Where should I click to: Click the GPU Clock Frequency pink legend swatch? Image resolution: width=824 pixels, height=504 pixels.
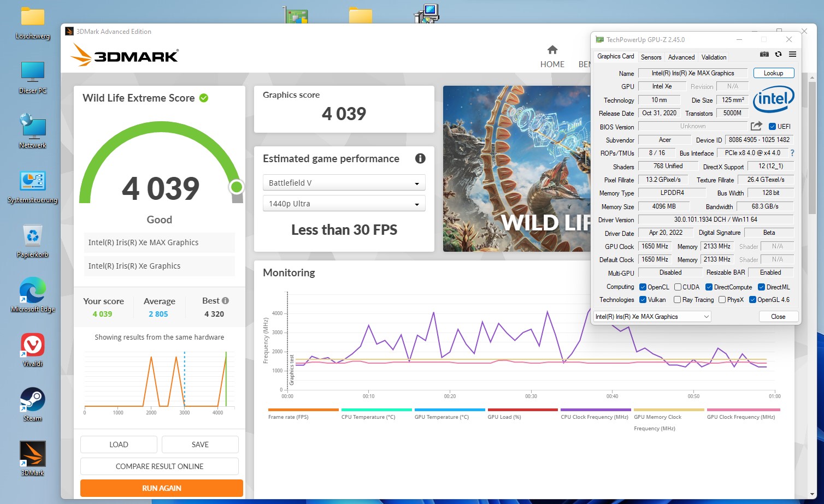[x=744, y=410]
